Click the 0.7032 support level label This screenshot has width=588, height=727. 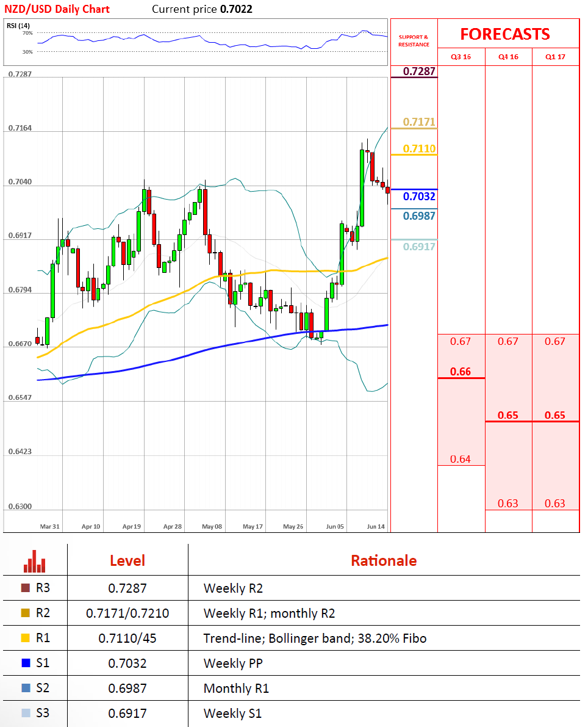(x=419, y=196)
